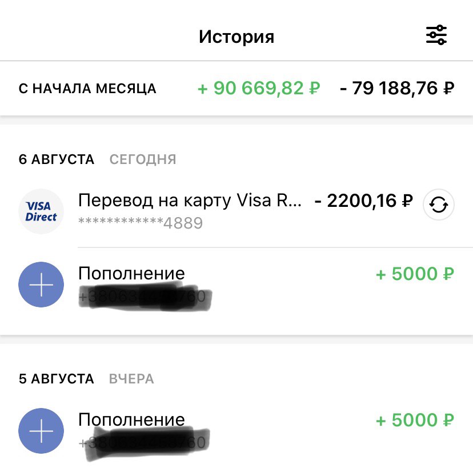473x476 pixels.
Task: Select the "6 АВГУСТА" date header
Action: (x=57, y=159)
